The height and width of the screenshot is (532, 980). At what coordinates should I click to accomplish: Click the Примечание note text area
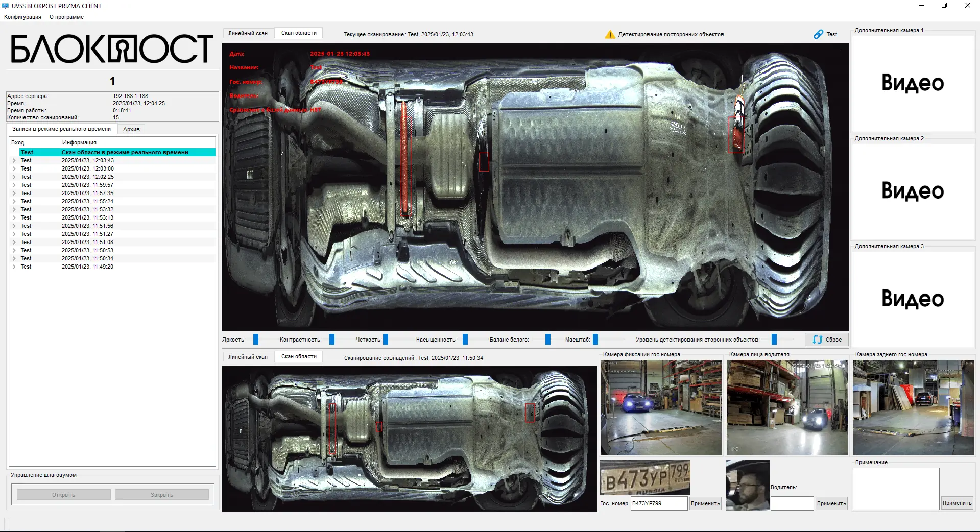(x=896, y=489)
